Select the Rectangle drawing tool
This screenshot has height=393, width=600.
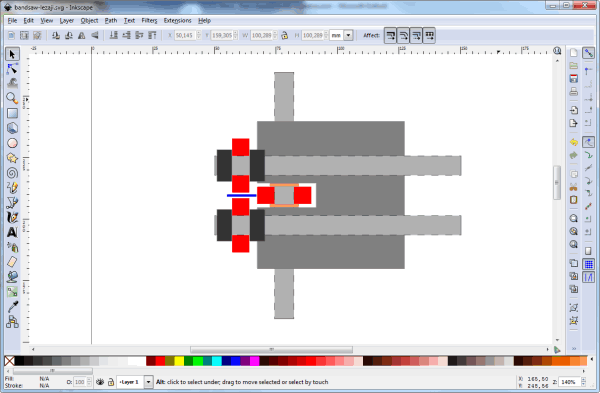click(x=12, y=113)
